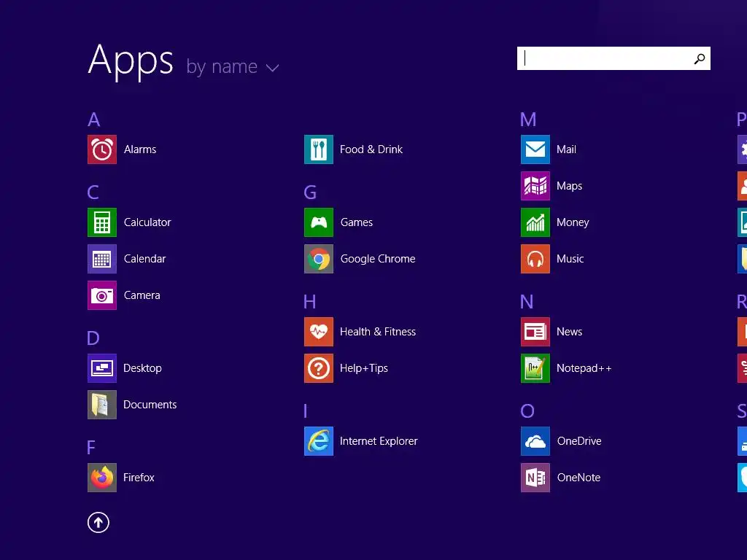Click the 'Food & Drink' label

pos(371,149)
